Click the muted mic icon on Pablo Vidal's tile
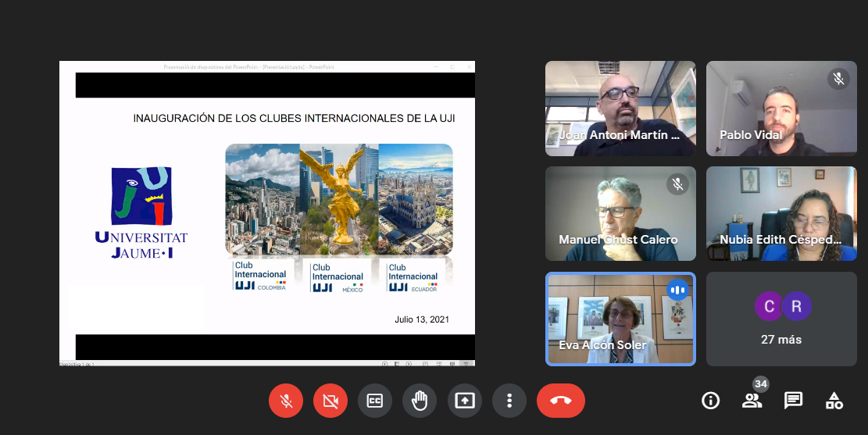This screenshot has width=868, height=435. [838, 79]
